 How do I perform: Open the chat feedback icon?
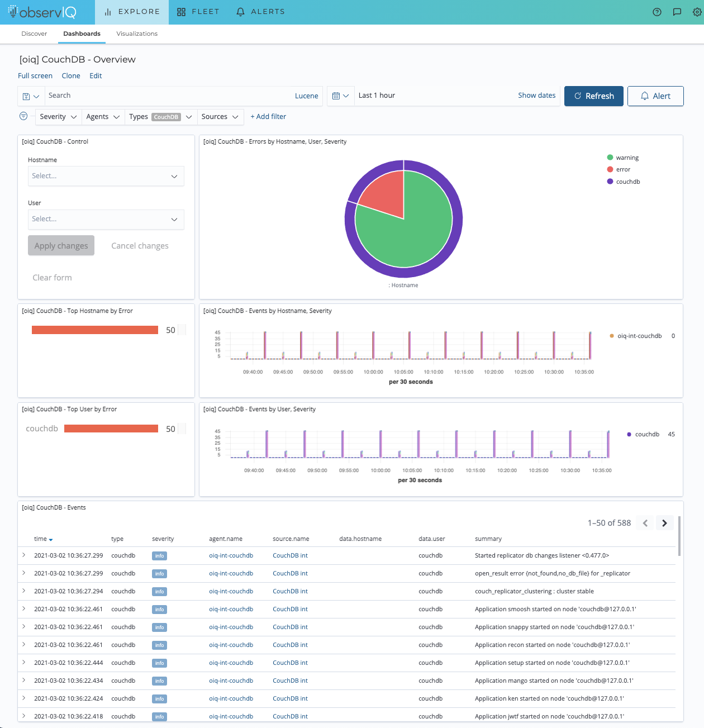point(677,12)
